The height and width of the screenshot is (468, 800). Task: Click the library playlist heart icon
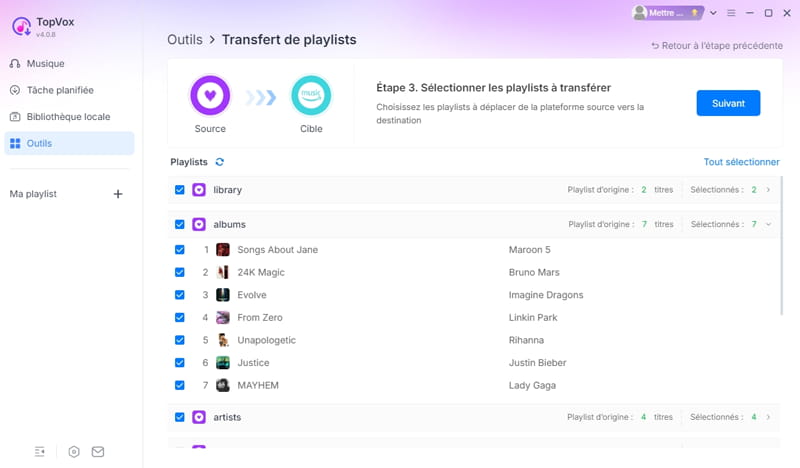coord(199,190)
